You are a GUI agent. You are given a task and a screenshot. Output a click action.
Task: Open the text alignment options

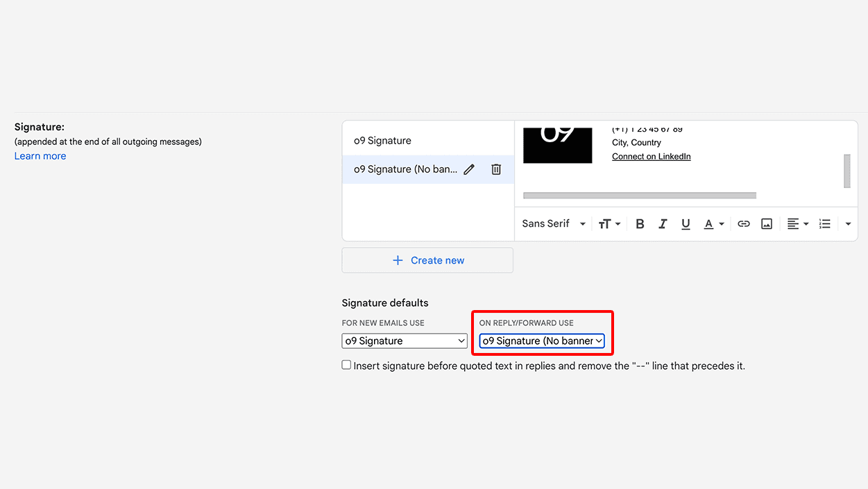click(798, 223)
